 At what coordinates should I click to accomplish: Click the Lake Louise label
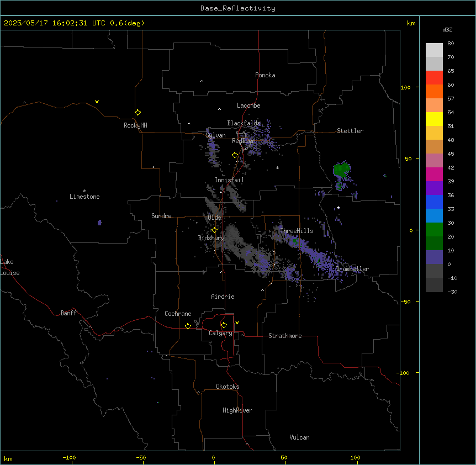click(x=10, y=267)
